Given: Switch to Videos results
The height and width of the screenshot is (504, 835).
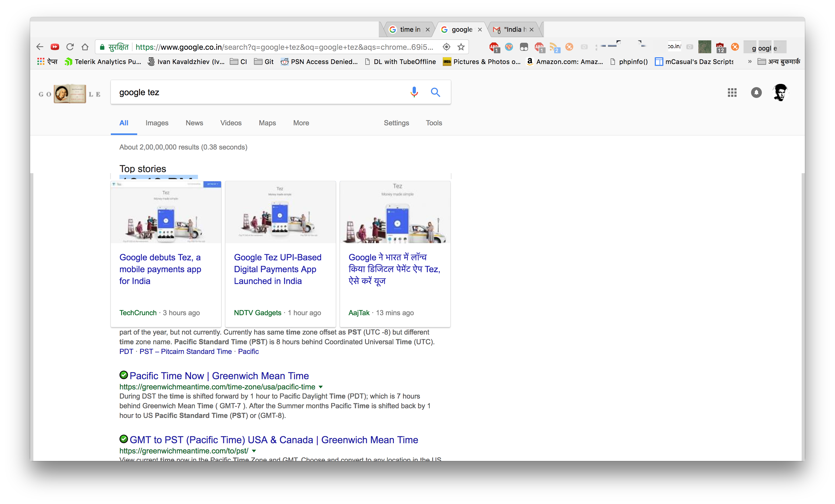Looking at the screenshot, I should click(231, 123).
